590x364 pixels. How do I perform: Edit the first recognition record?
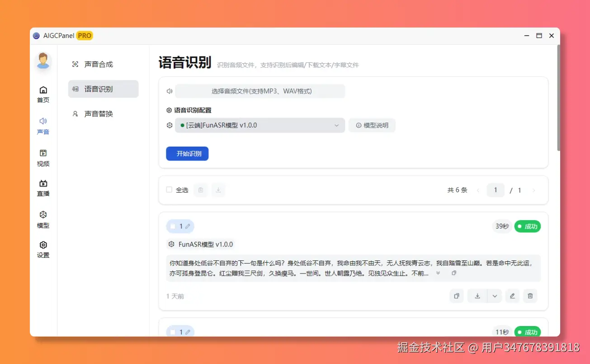coord(512,296)
